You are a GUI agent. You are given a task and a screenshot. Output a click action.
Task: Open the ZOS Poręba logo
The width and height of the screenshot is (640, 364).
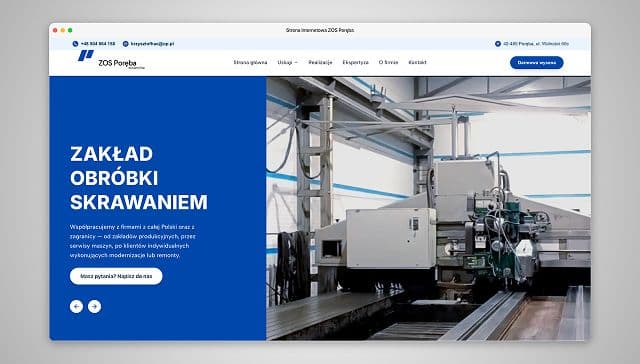pyautogui.click(x=111, y=60)
